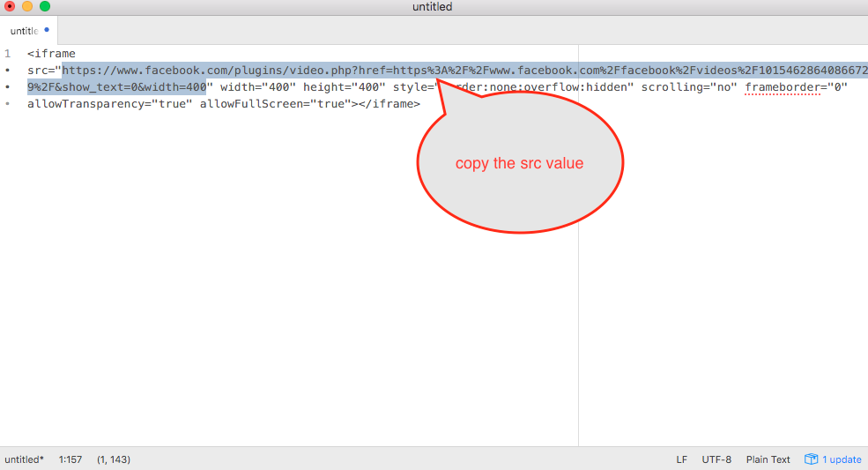868x470 pixels.
Task: Click the yellow minimize window button
Action: tap(27, 7)
